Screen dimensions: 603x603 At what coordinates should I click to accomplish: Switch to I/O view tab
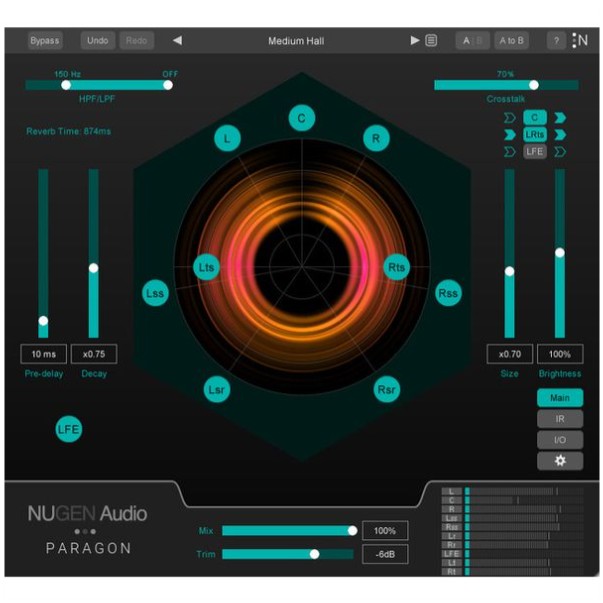560,440
